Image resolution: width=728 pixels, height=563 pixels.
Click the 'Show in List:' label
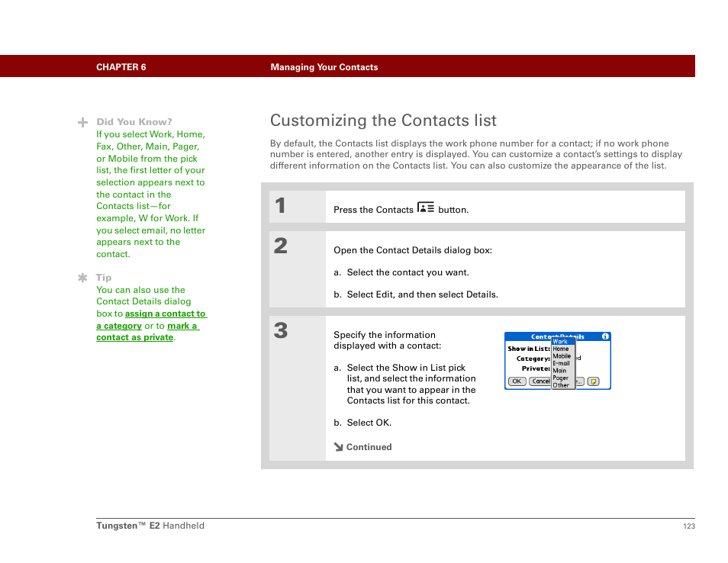tap(529, 349)
